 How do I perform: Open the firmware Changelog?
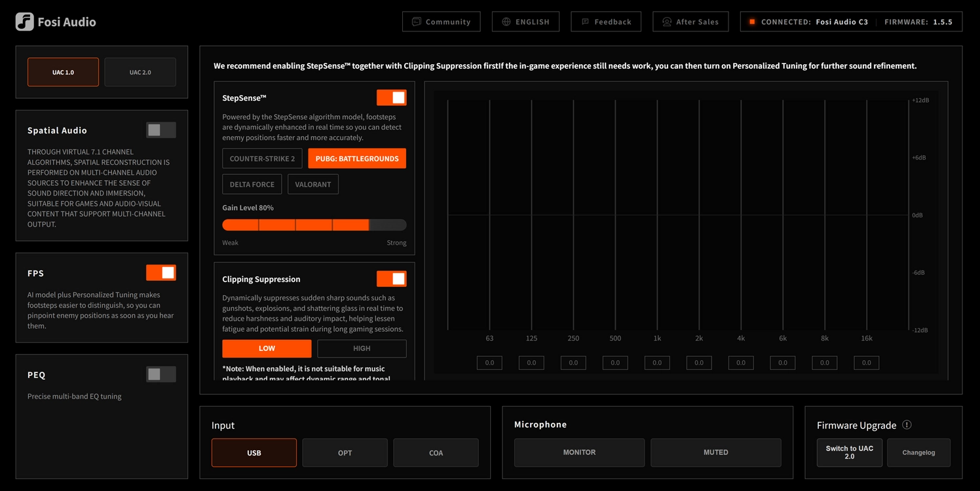click(x=918, y=452)
